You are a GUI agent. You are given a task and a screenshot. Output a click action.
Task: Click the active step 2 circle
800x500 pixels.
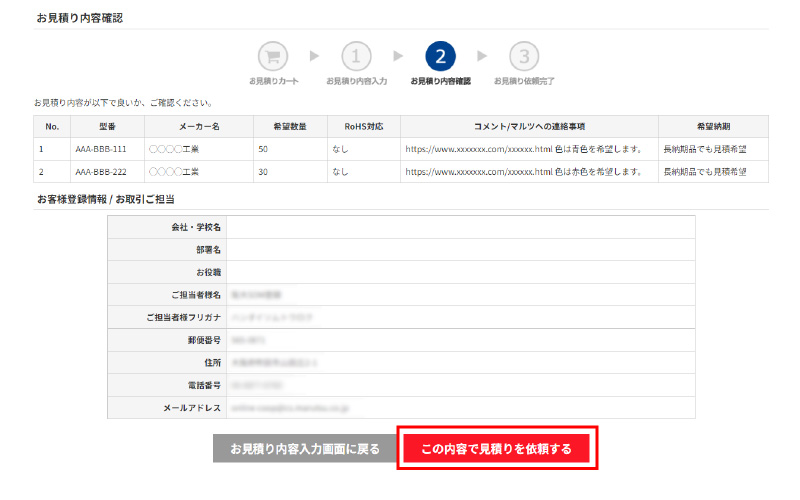440,56
